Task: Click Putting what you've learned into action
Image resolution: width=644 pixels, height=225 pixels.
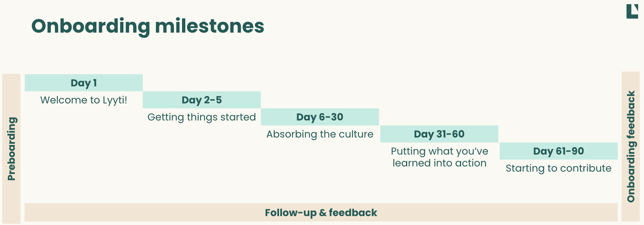Action: click(439, 157)
